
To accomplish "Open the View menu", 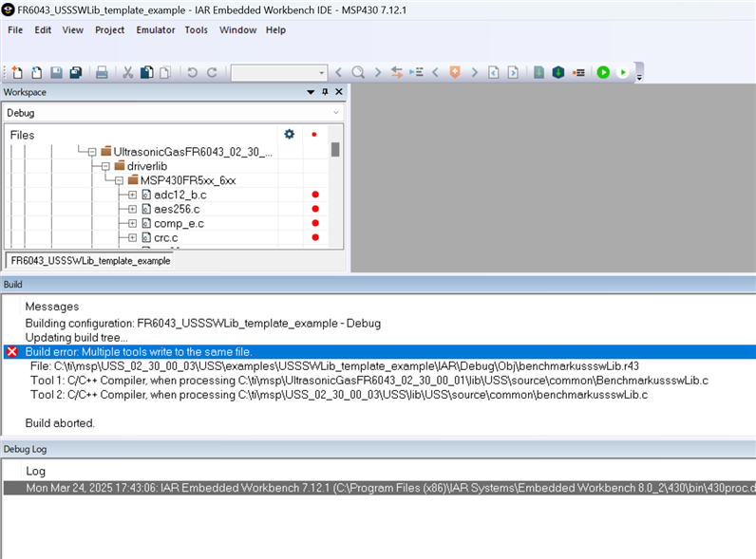I will tap(73, 29).
